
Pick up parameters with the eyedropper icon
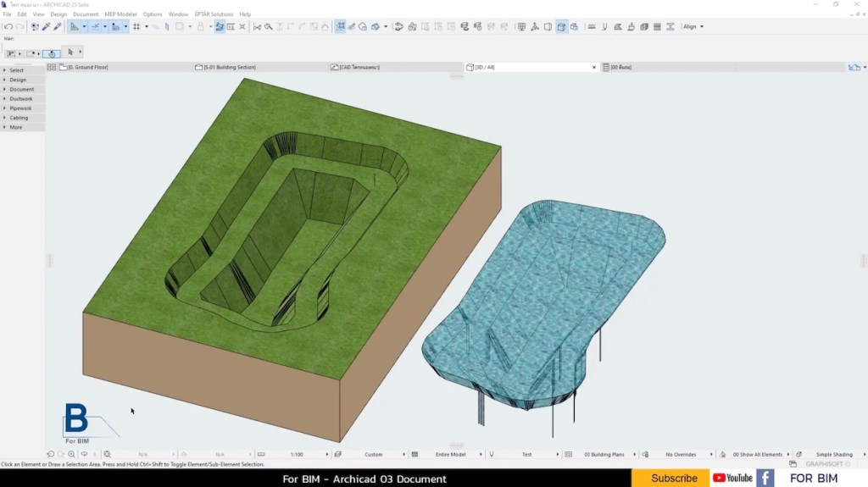coord(47,26)
